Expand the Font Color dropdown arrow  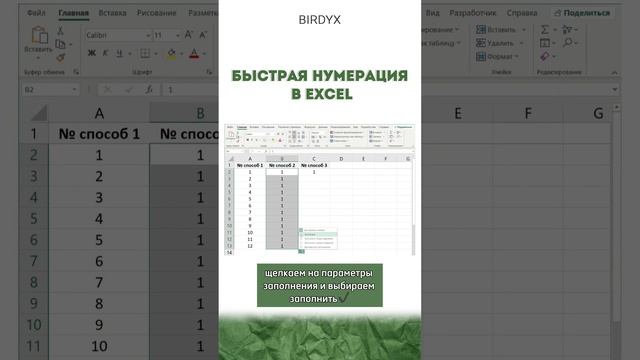pyautogui.click(x=204, y=54)
